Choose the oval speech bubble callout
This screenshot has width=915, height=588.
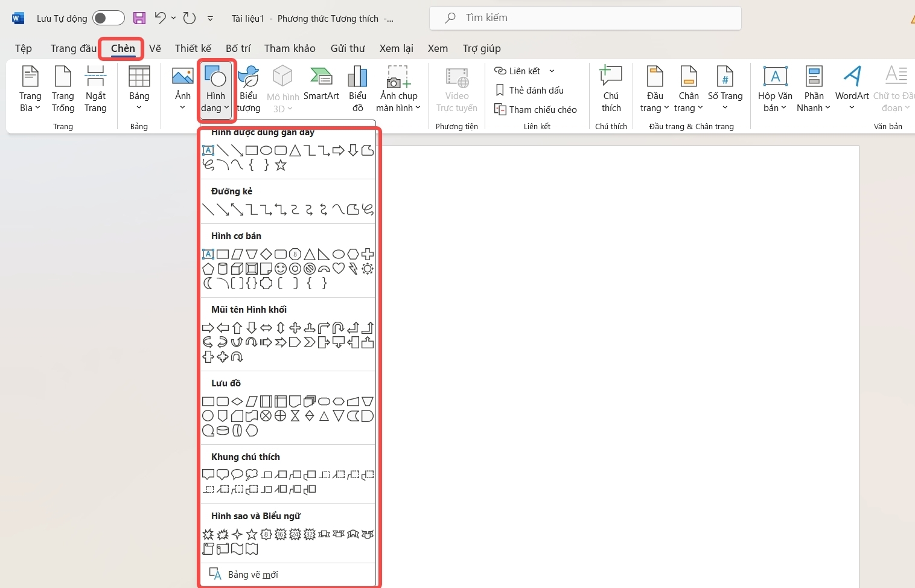(237, 475)
